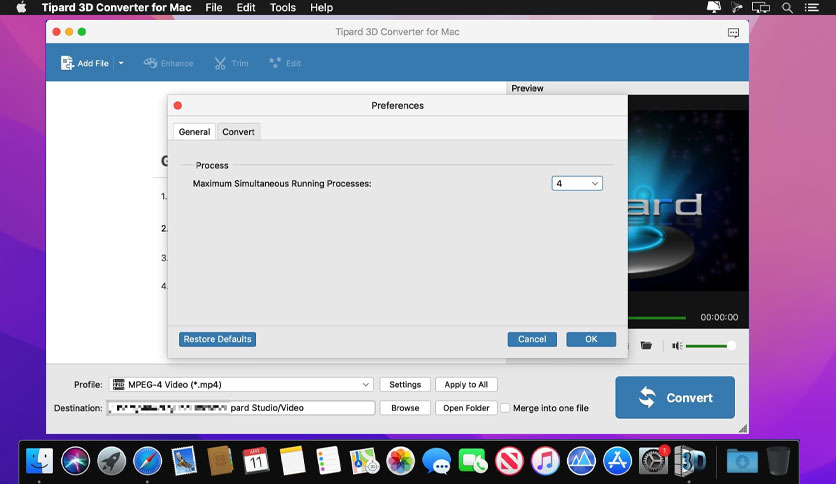
Task: Open Spotlight search in menu bar
Action: pyautogui.click(x=787, y=7)
